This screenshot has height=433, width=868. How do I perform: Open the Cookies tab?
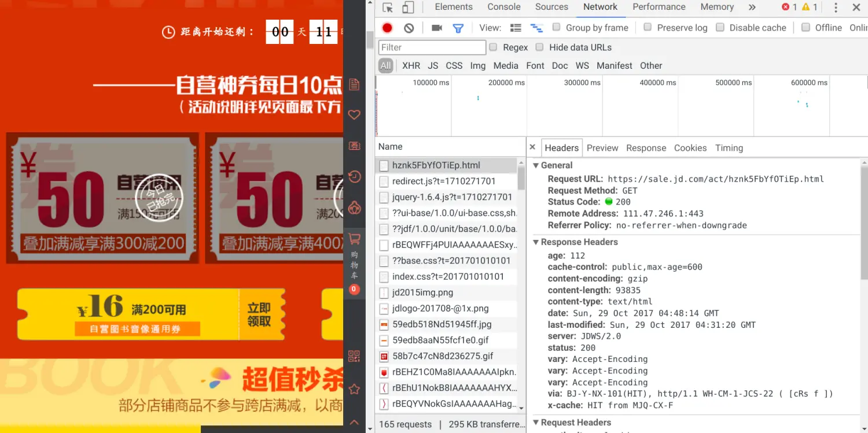690,148
